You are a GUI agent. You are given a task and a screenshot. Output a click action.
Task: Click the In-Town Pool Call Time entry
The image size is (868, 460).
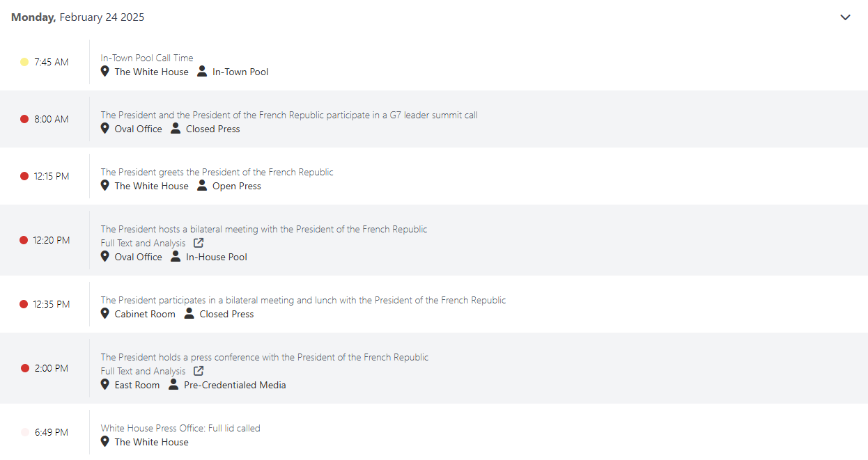(x=147, y=58)
